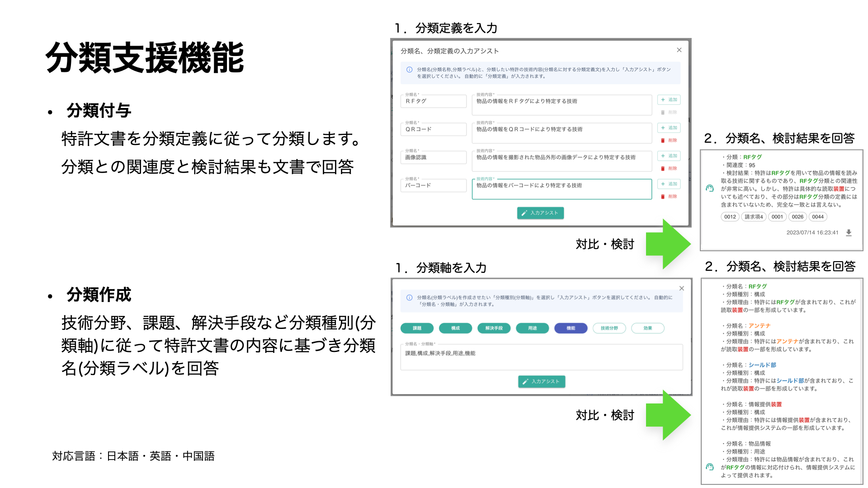This screenshot has height=488, width=868.
Task: Select the 請求項4 reference tag
Action: 754,217
